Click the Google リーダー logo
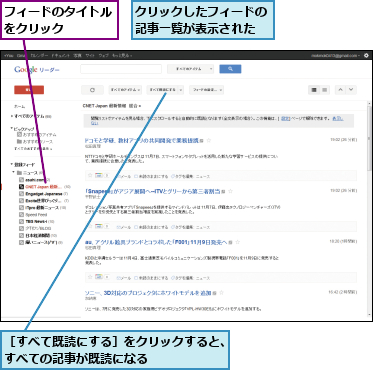The height and width of the screenshot is (370, 373). (x=37, y=70)
